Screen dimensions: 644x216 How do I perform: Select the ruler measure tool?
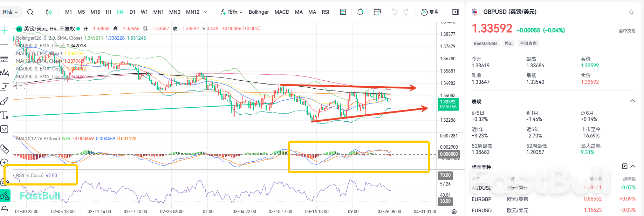click(4, 149)
